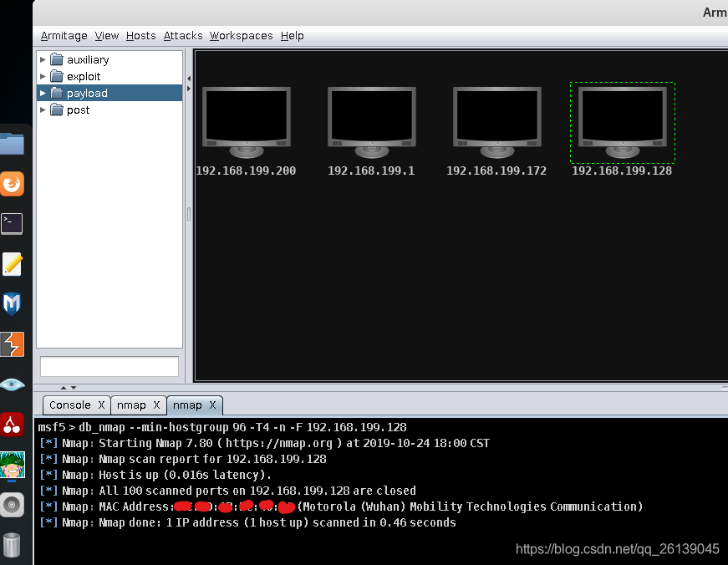Image resolution: width=728 pixels, height=565 pixels.
Task: Click the db_nmap command line in console
Action: 222,427
